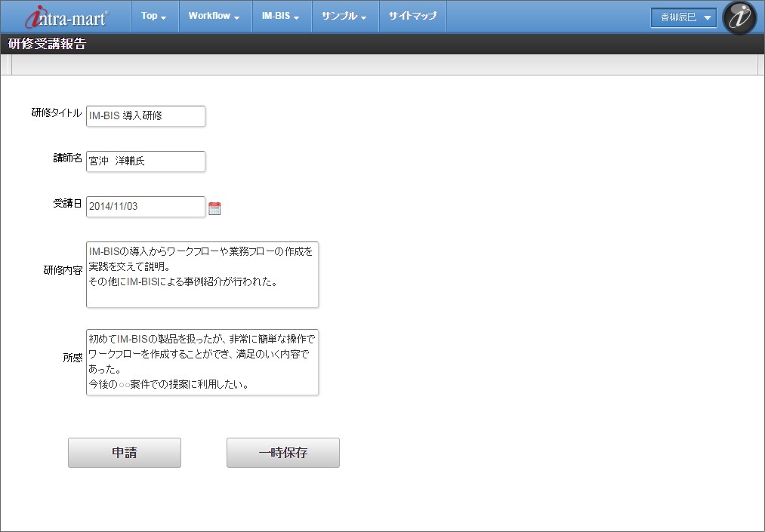Expand the Top menu
This screenshot has height=532, width=765.
coord(154,16)
